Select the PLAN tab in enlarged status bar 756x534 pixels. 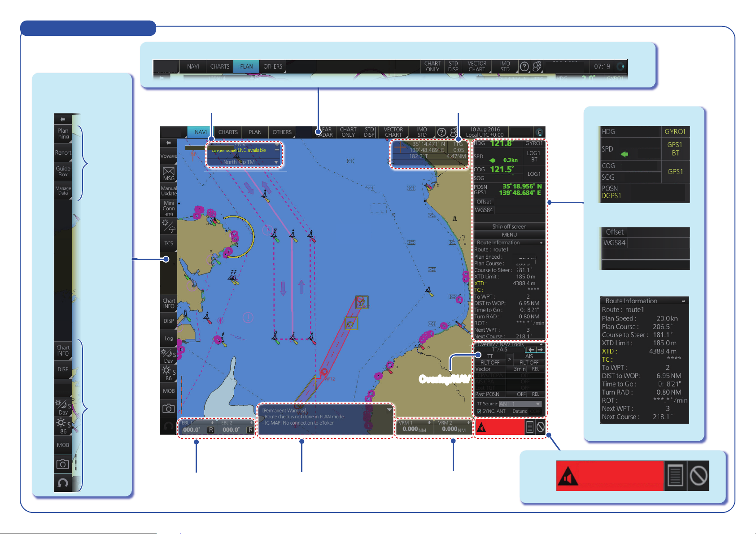pos(246,66)
